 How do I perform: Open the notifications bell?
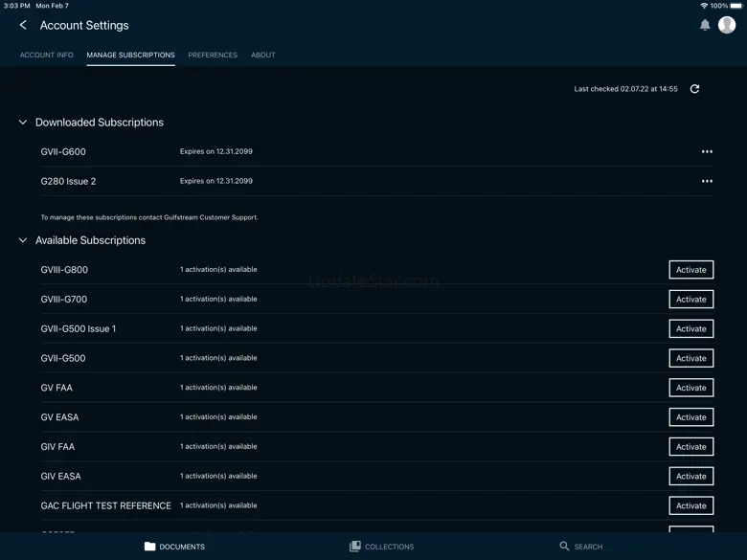point(705,25)
